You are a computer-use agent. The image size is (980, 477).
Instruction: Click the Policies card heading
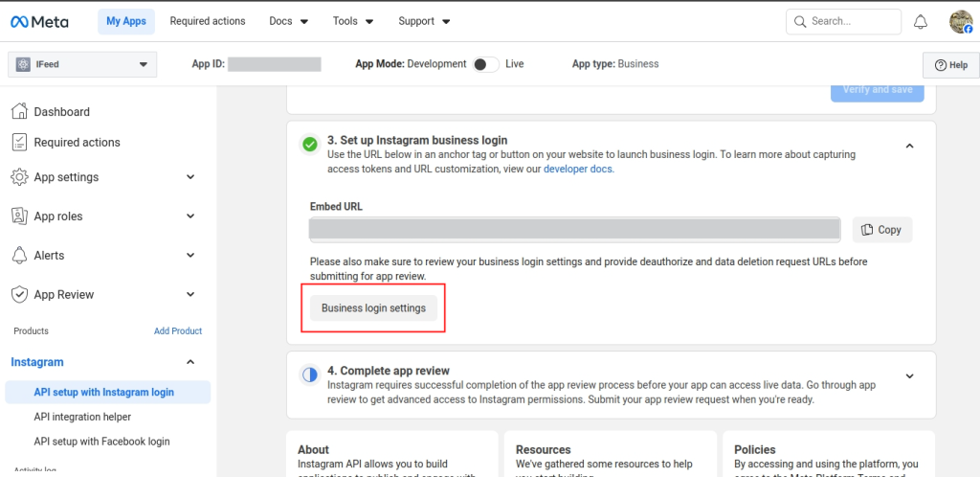pyautogui.click(x=755, y=449)
